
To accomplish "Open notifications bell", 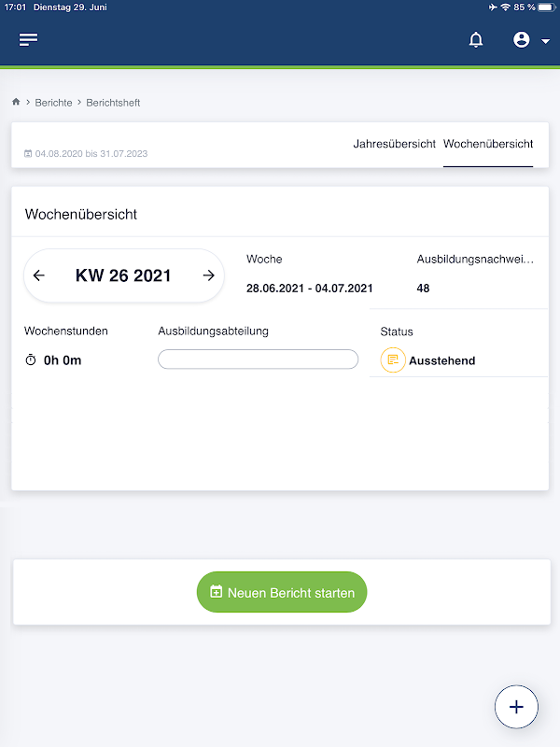I will 476,40.
